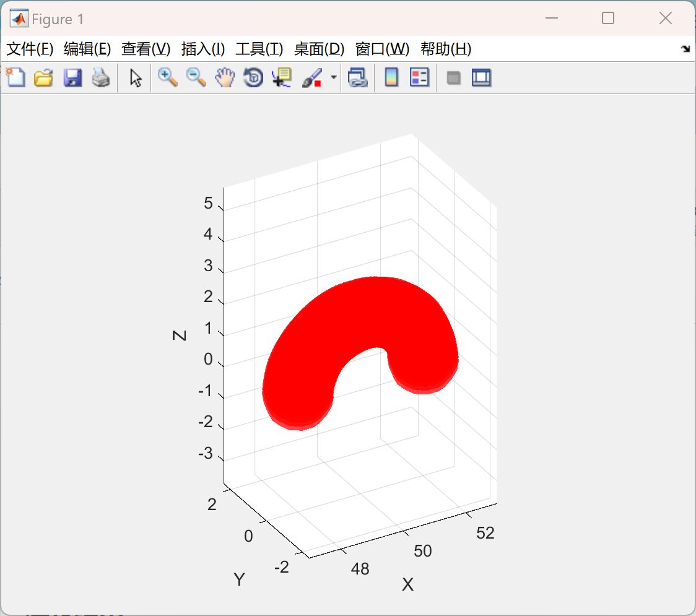Screen dimensions: 696x616
Task: Activate the Zoom Out magnifier tool
Action: pyautogui.click(x=196, y=77)
